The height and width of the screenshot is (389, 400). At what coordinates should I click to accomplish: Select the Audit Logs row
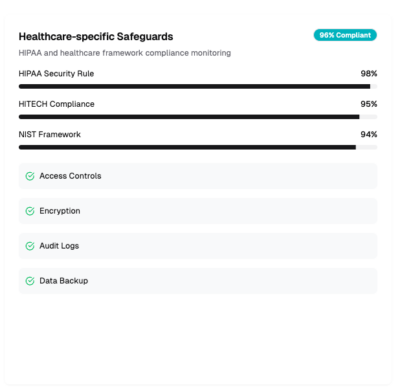pyautogui.click(x=198, y=246)
